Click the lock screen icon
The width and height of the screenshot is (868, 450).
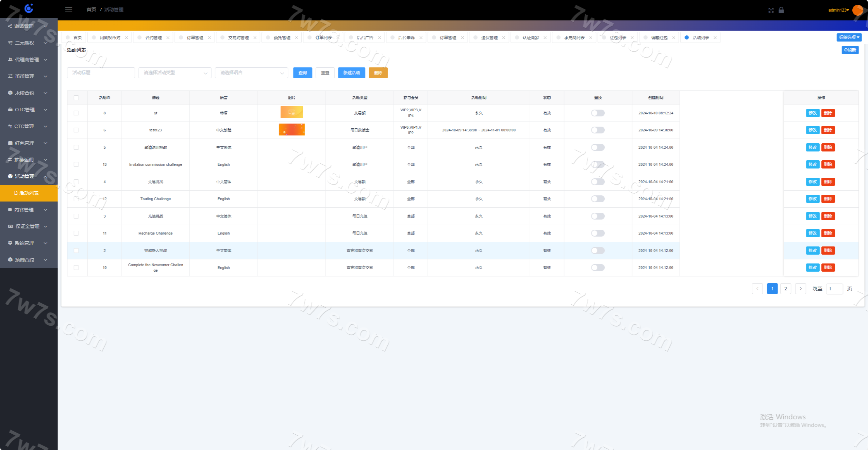click(781, 10)
